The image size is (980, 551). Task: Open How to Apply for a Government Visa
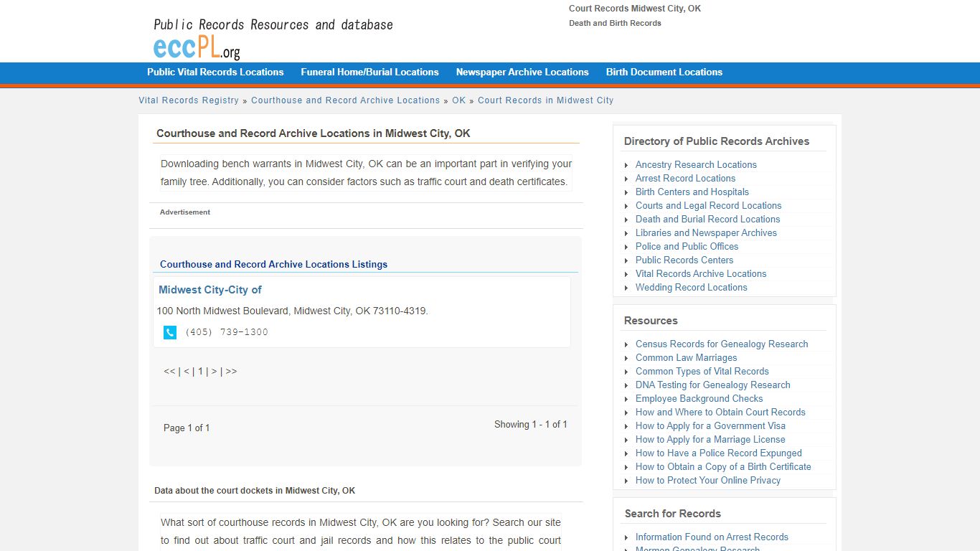710,426
